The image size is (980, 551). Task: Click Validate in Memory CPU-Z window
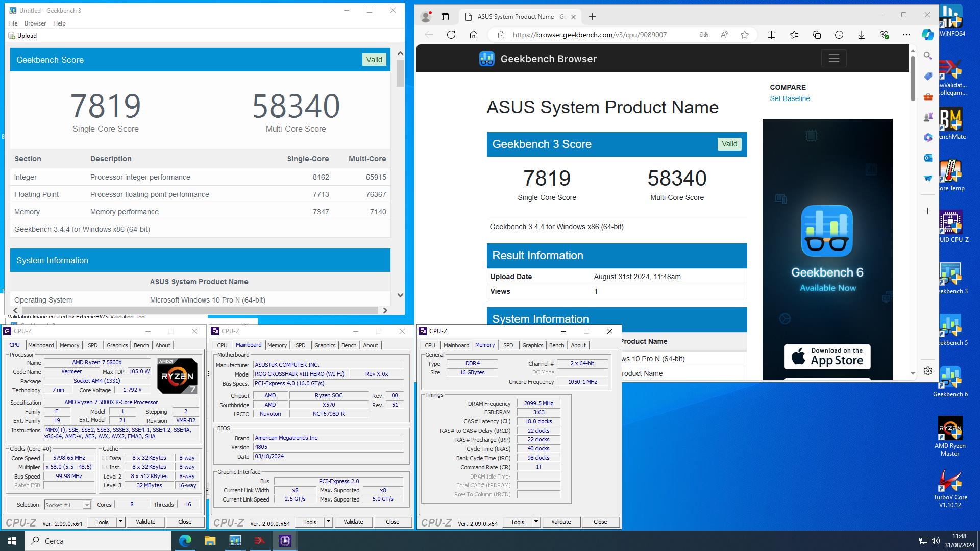pyautogui.click(x=561, y=522)
